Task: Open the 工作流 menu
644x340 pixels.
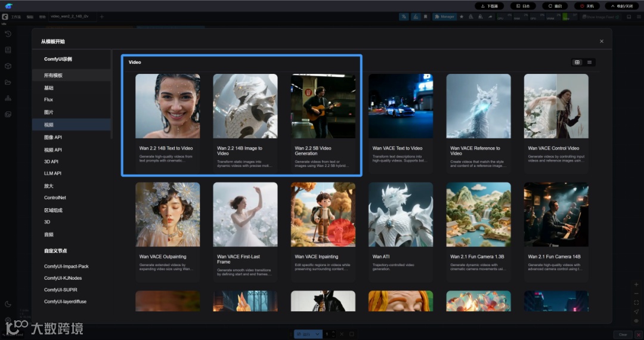Action: (x=16, y=17)
